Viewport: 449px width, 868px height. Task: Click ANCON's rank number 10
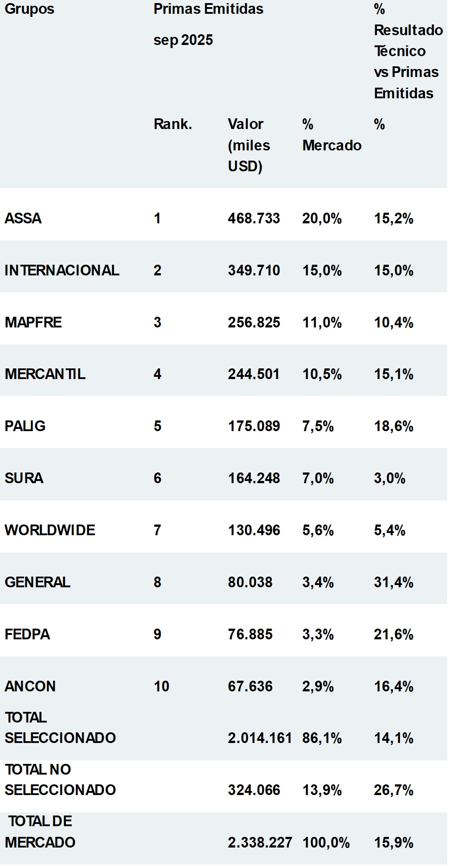click(162, 686)
